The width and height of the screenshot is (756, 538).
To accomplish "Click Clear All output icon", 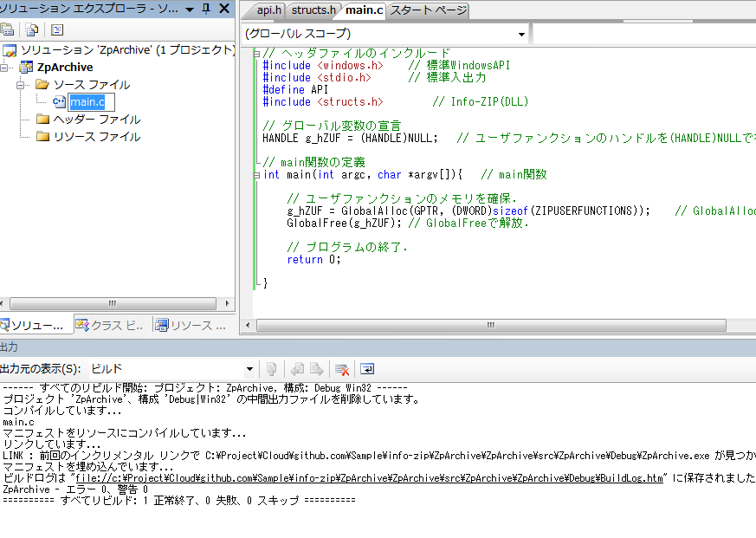I will pyautogui.click(x=342, y=370).
